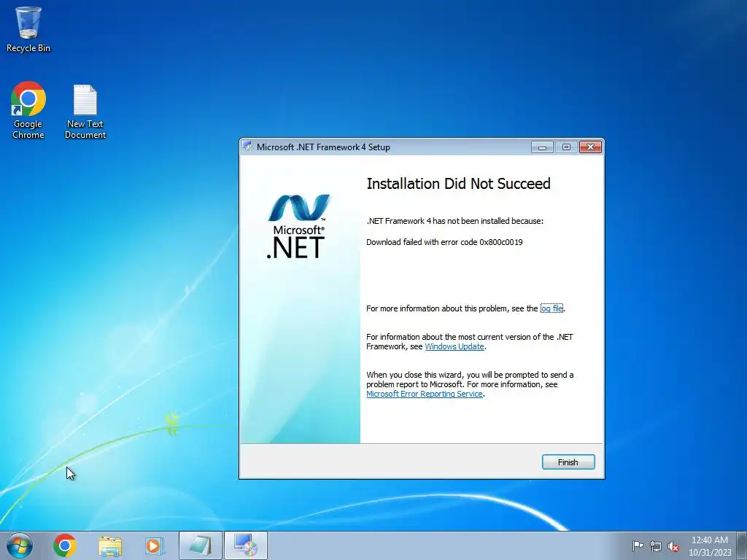Viewport: 747px width, 560px height.
Task: Click the Show desktop strip
Action: point(743,545)
